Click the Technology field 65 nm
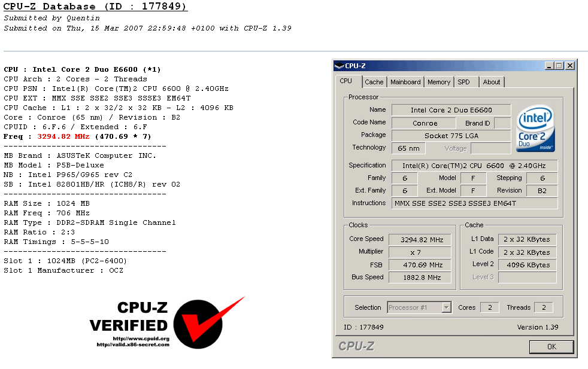This screenshot has height=369, width=588. (408, 148)
